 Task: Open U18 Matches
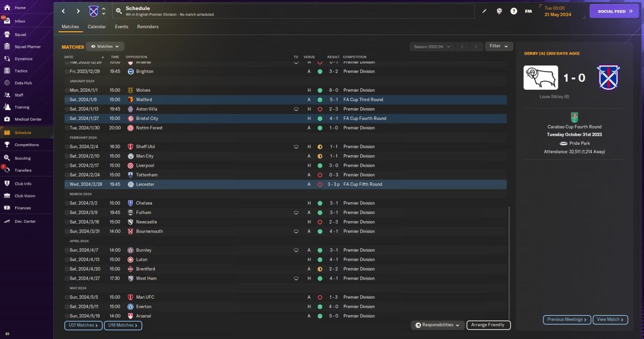123,325
